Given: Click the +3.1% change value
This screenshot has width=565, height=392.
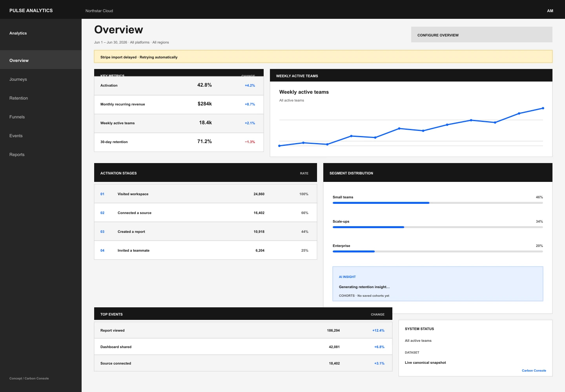Looking at the screenshot, I should [379, 363].
